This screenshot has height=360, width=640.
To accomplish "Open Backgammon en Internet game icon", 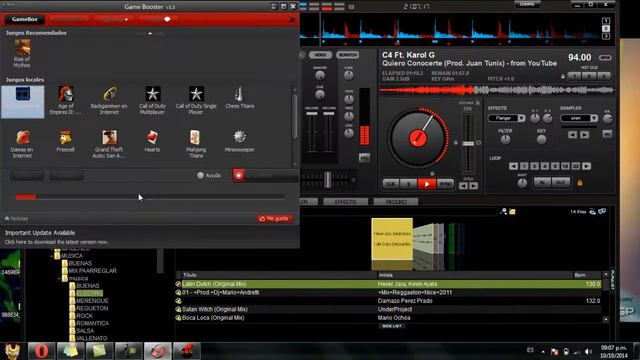I will (109, 100).
